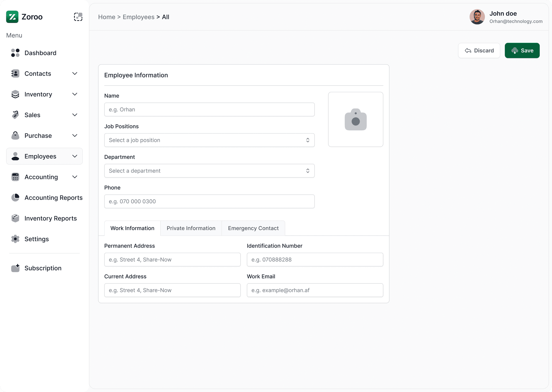Click the Purchase bag icon
Screen dimensions: 552x392
pyautogui.click(x=15, y=136)
